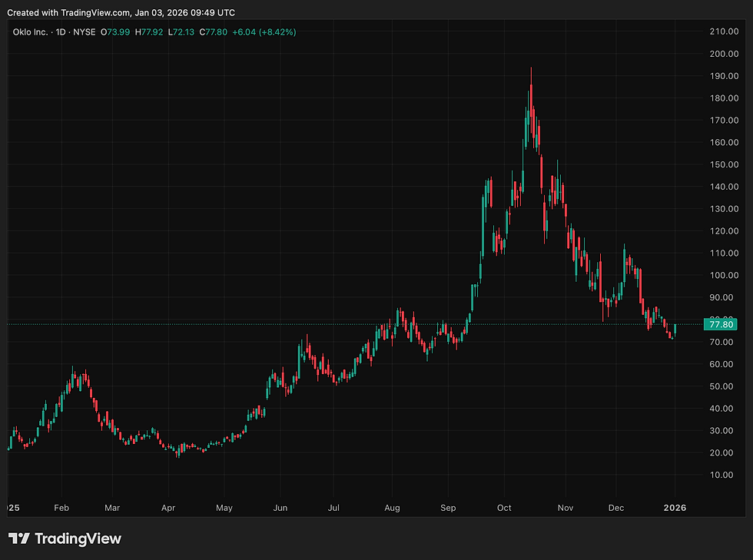Click the 150.00 price axis label
The width and height of the screenshot is (753, 560).
coord(724,164)
